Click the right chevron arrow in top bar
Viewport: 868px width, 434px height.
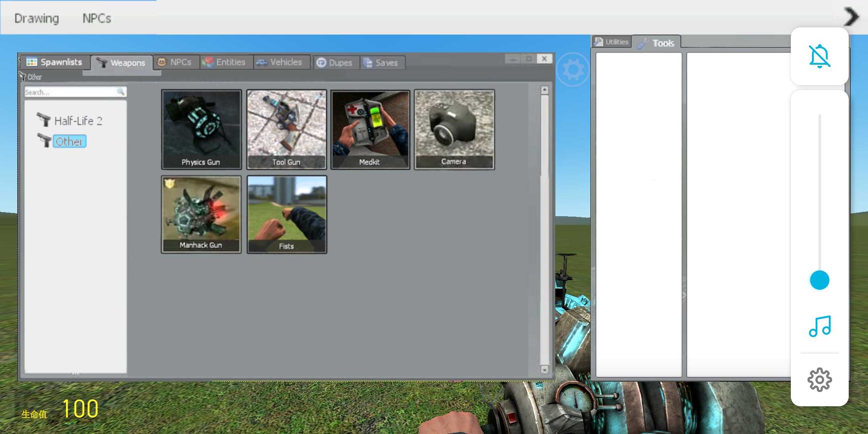click(x=851, y=17)
